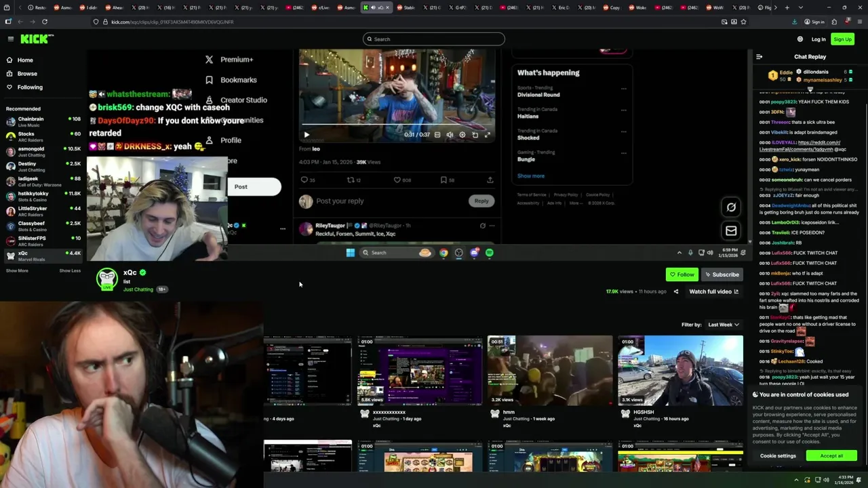Open Cookie settings

tap(778, 455)
